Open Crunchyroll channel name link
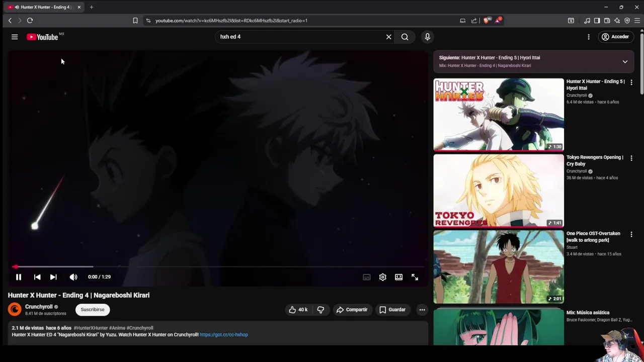Screen dimensions: 644x362 pos(39,307)
